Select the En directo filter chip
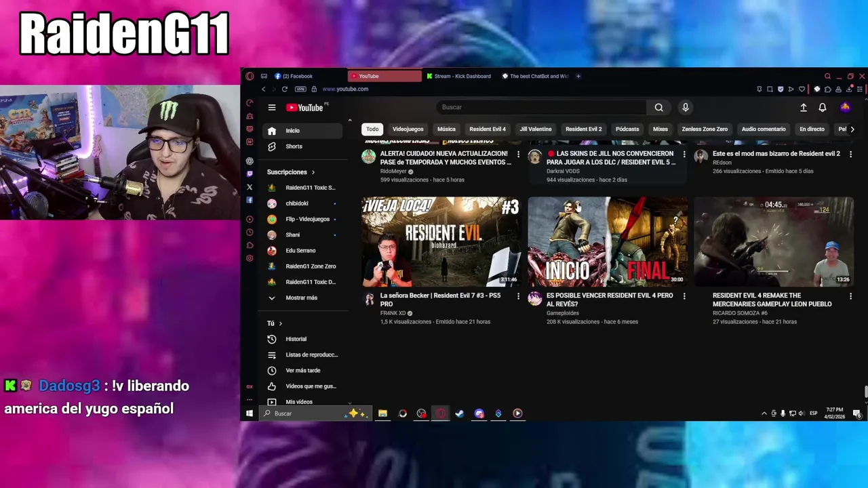The image size is (868, 488). coord(812,129)
